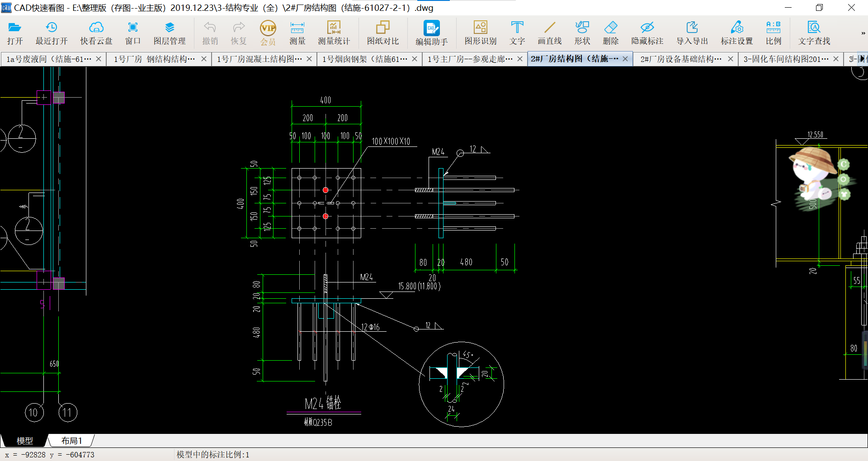Close the 1号烟囱钢架 tab
The image size is (868, 461).
pyautogui.click(x=415, y=59)
